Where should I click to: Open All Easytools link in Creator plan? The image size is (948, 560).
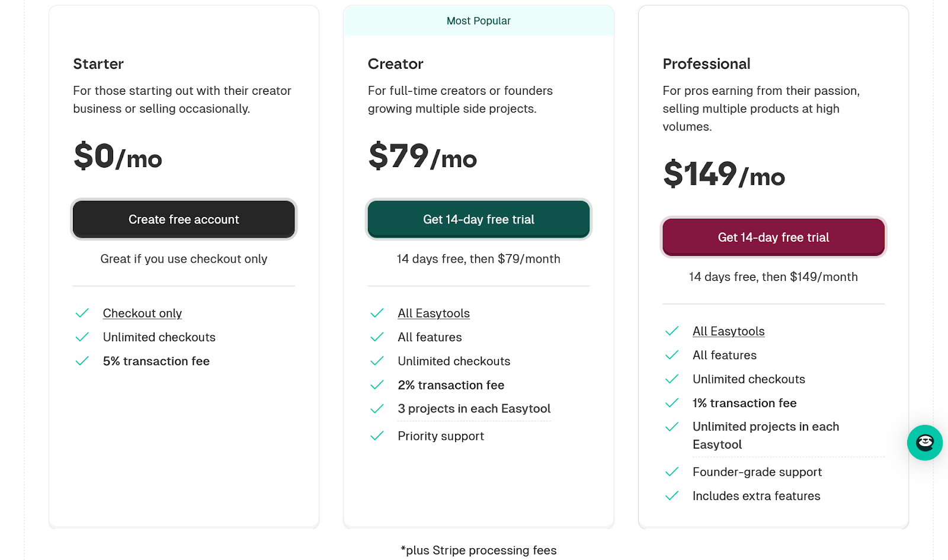coord(434,313)
